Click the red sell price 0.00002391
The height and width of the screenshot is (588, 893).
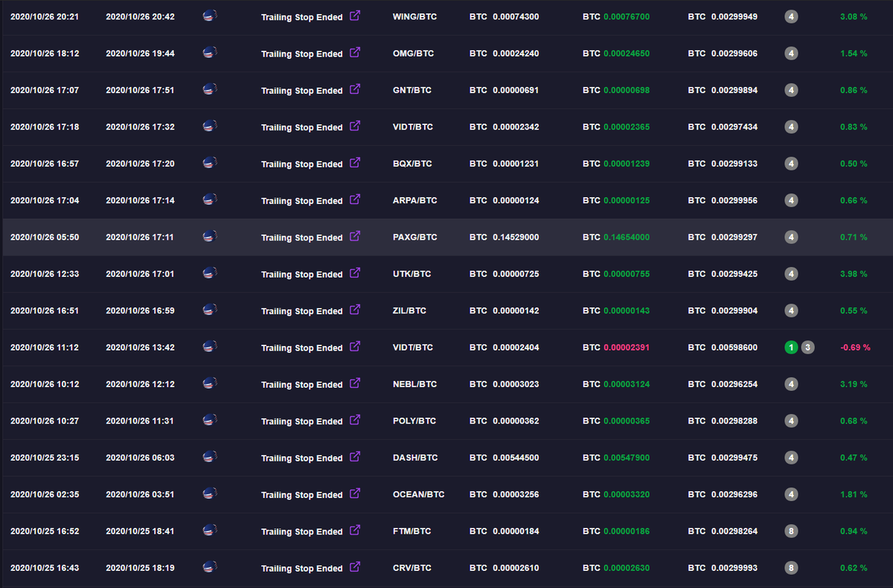(627, 348)
